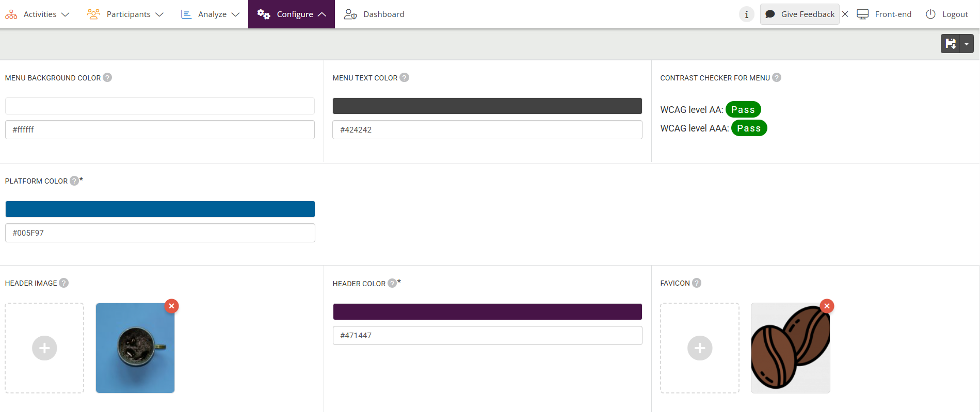Image resolution: width=980 pixels, height=412 pixels.
Task: Open the save options dropdown arrow
Action: 967,44
